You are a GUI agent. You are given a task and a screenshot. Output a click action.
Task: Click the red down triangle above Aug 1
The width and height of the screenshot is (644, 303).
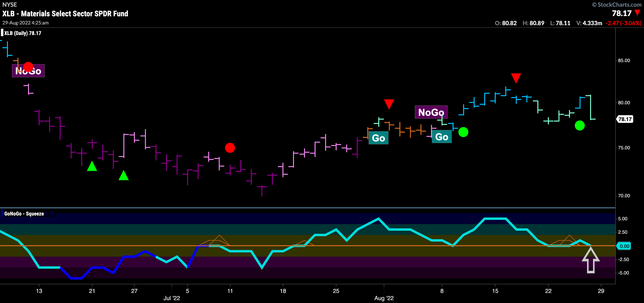pos(389,104)
